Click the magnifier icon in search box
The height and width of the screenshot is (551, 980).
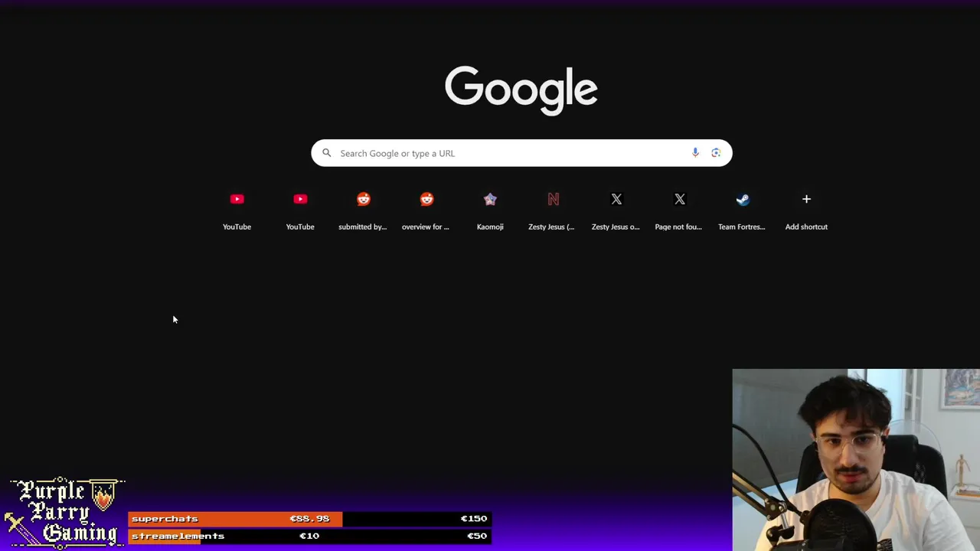[x=327, y=153]
